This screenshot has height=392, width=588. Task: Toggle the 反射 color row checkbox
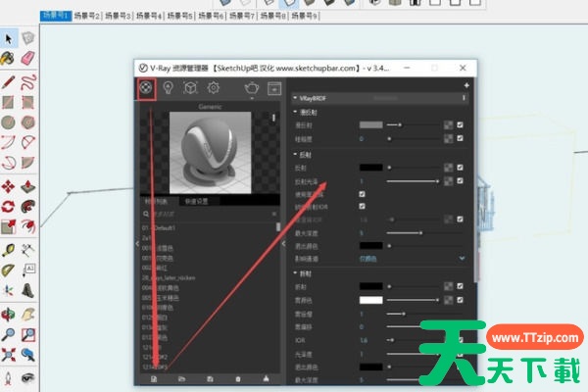(461, 168)
